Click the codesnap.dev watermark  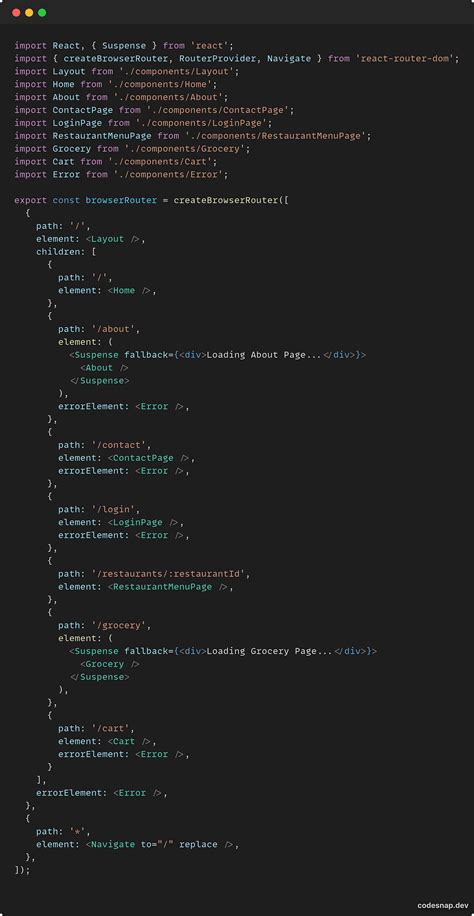(x=443, y=905)
